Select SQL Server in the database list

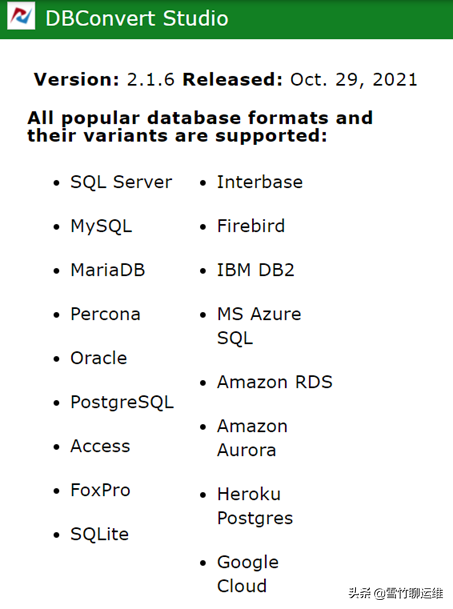point(121,182)
